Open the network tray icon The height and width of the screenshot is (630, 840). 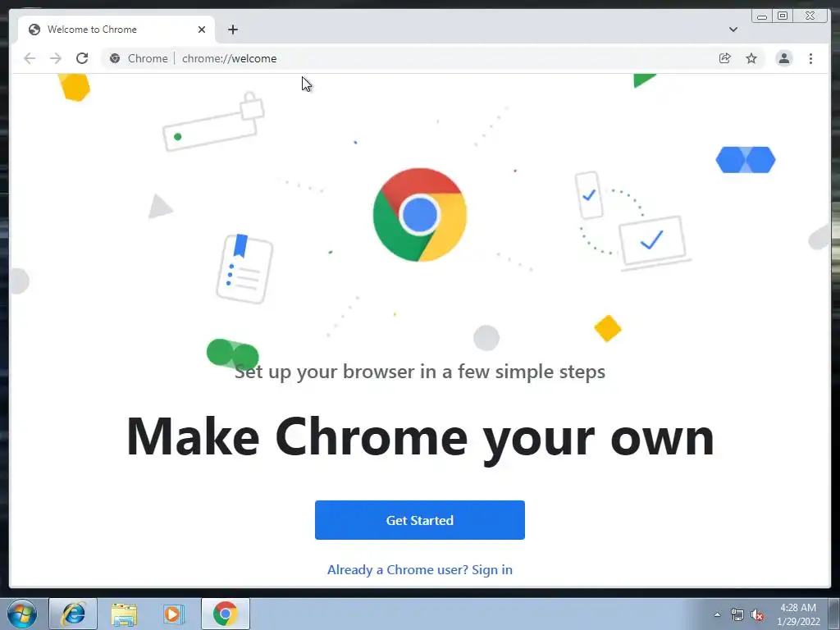pos(737,615)
